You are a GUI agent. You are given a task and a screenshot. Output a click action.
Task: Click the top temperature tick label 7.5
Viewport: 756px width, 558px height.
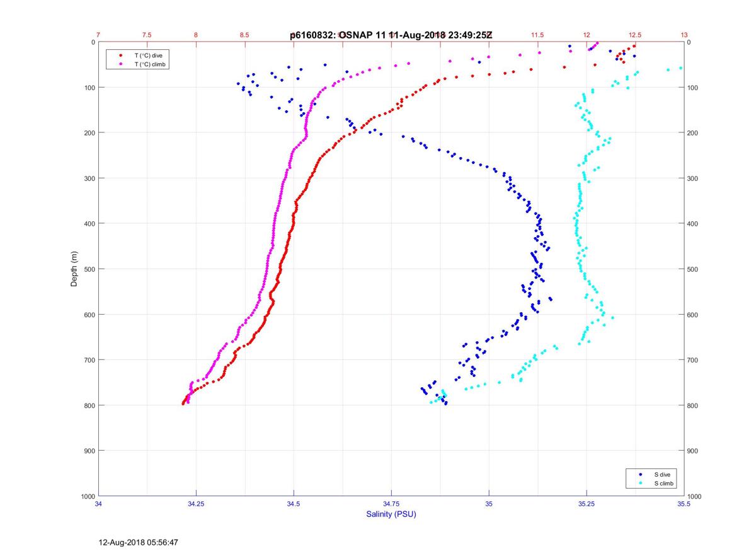point(147,35)
